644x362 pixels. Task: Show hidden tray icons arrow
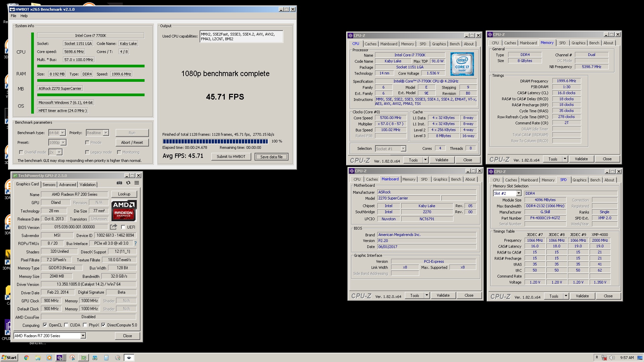[x=596, y=357]
